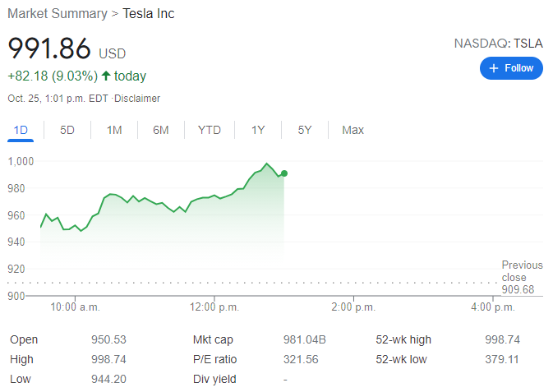
Task: Click the current price dot on chart
Action: pos(284,173)
